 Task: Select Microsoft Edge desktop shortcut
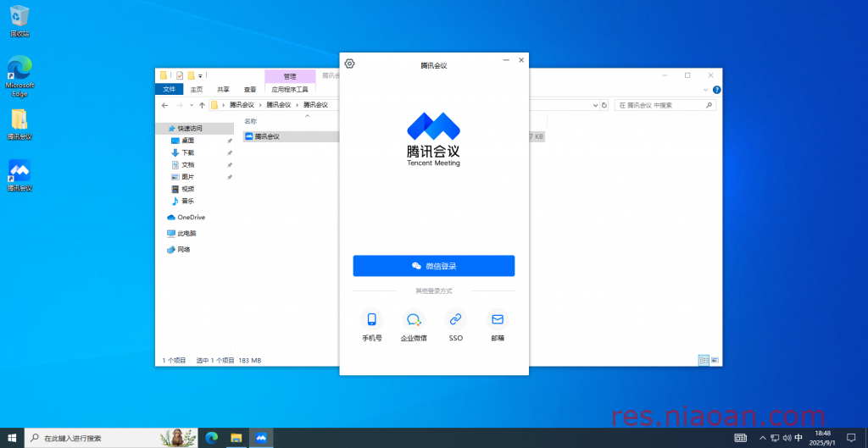(19, 75)
